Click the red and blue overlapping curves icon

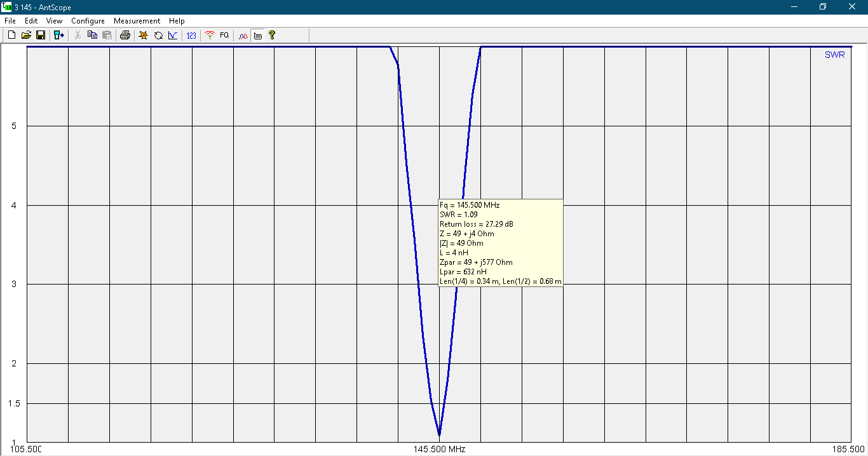[x=243, y=36]
